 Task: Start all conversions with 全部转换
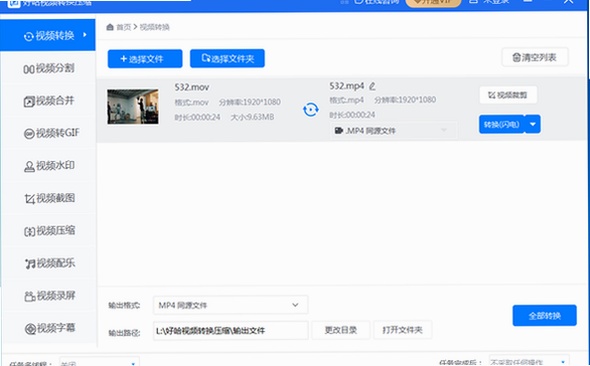click(x=544, y=316)
